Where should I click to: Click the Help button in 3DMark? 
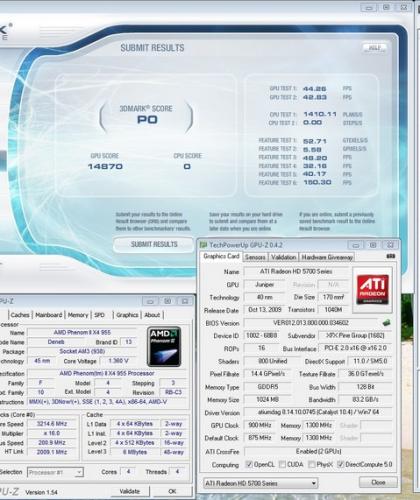(375, 48)
